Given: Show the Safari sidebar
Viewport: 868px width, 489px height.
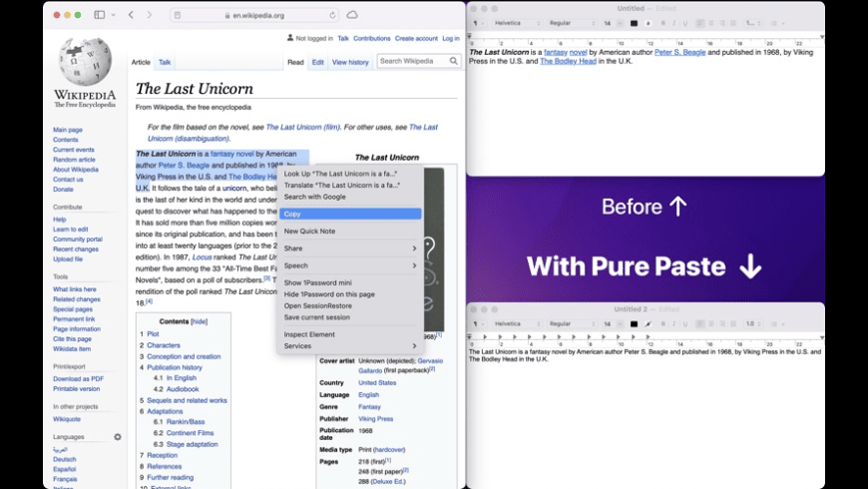Looking at the screenshot, I should 100,15.
